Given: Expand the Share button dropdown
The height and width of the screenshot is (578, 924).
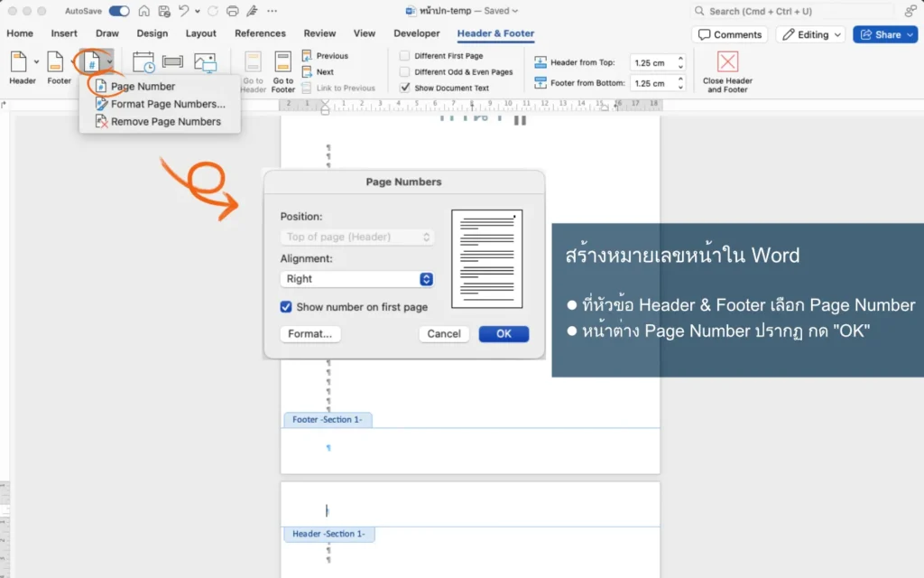Looking at the screenshot, I should pyautogui.click(x=910, y=35).
